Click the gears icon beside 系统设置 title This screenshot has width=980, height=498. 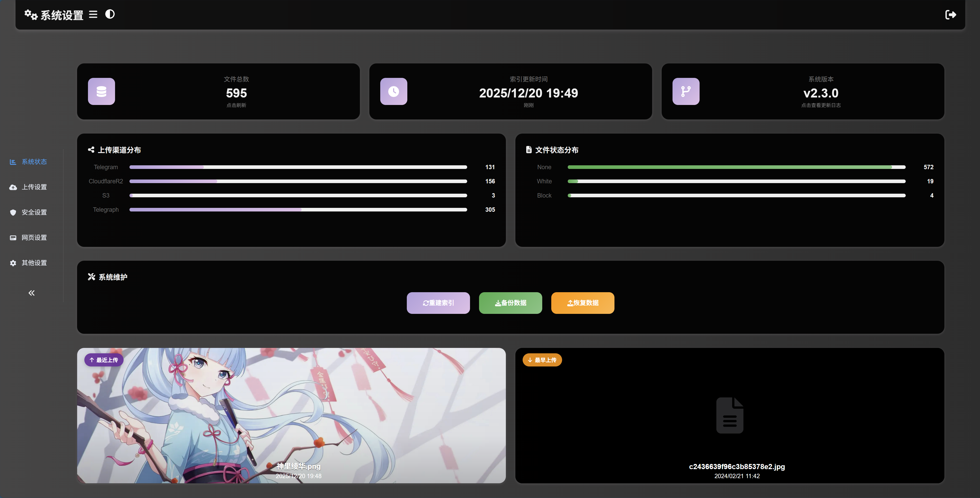click(x=31, y=15)
